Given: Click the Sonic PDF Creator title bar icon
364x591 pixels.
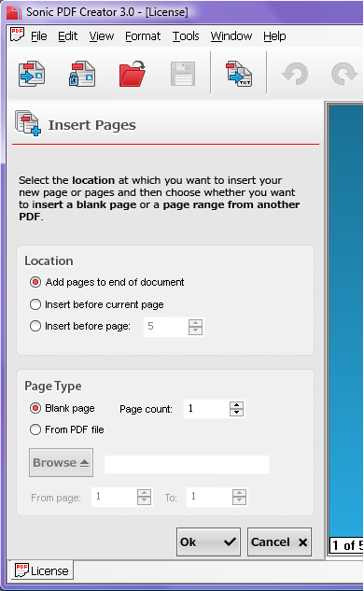Looking at the screenshot, I should point(14,12).
